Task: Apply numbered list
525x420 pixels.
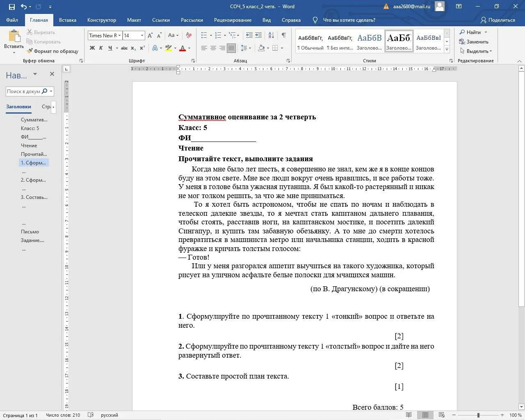Action: [x=218, y=35]
